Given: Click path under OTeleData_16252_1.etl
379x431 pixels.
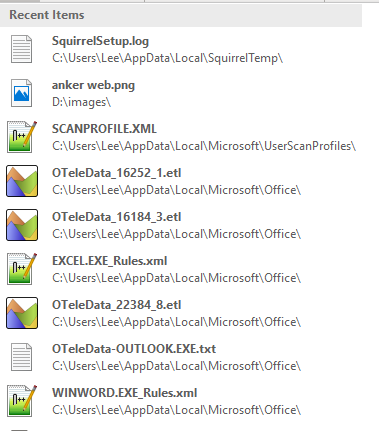Looking at the screenshot, I should (176, 190).
